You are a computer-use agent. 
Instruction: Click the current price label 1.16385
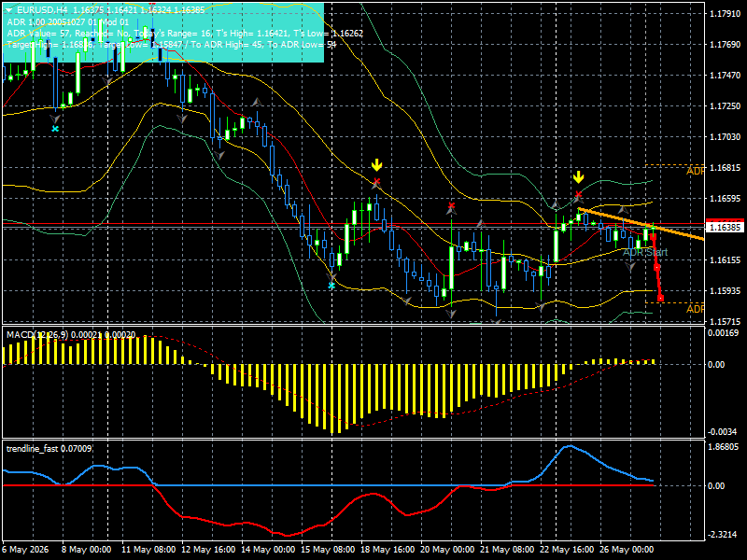click(x=726, y=227)
